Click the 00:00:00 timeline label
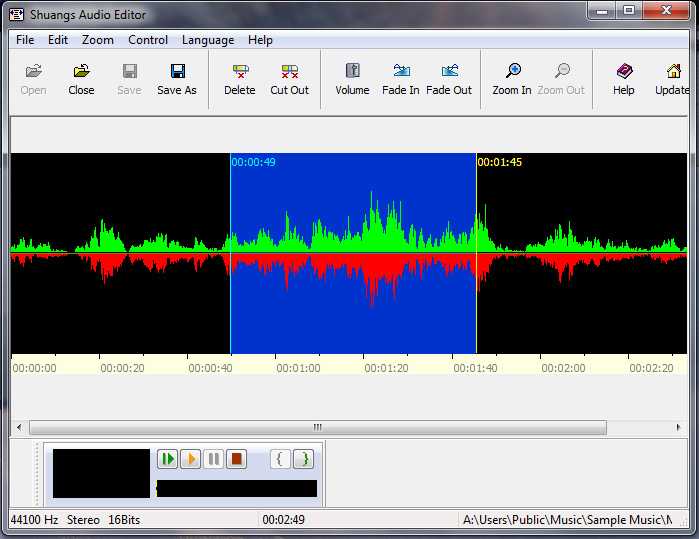The image size is (699, 539). [34, 368]
